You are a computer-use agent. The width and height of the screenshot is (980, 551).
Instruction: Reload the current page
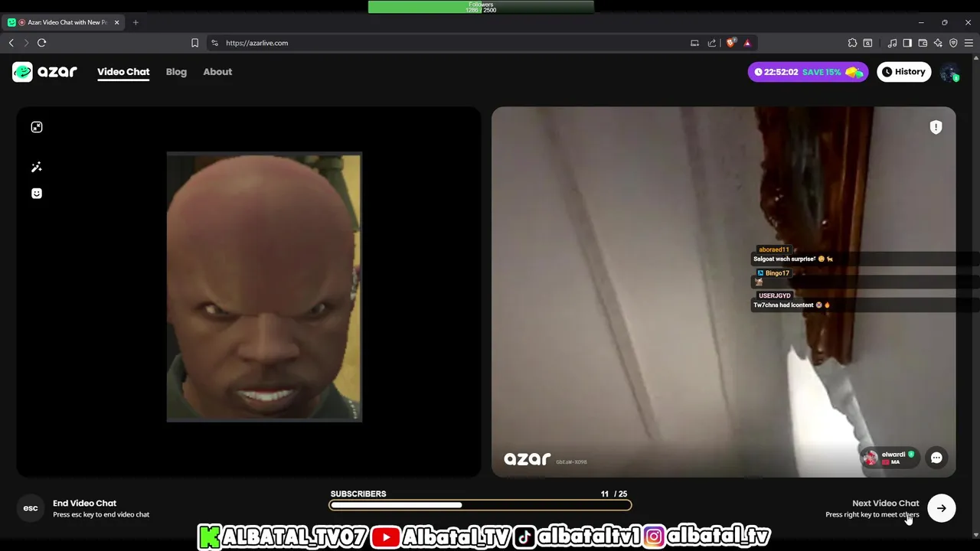coord(42,43)
